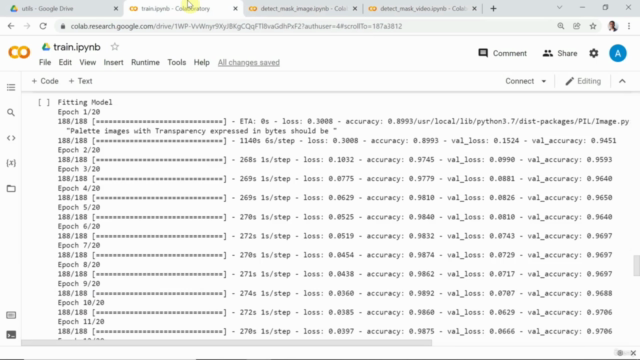The height and width of the screenshot is (360, 640).
Task: Open the command palette icon in sidebar
Action: (x=11, y=315)
